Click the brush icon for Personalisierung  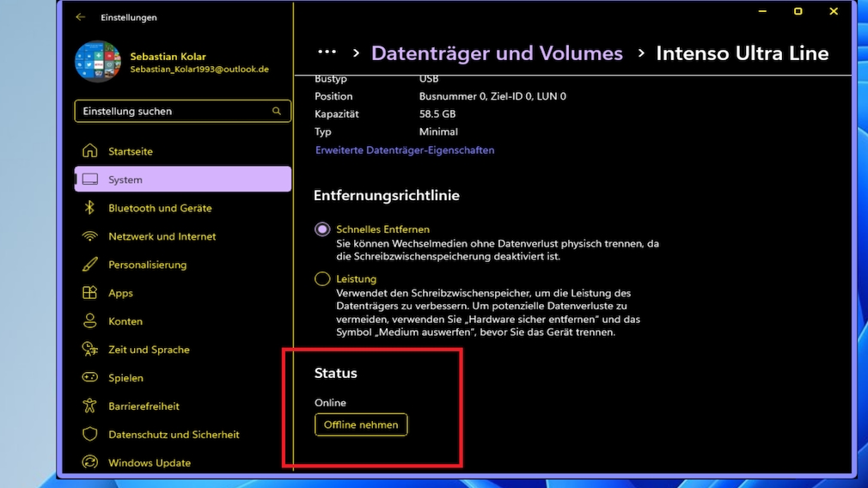point(89,265)
